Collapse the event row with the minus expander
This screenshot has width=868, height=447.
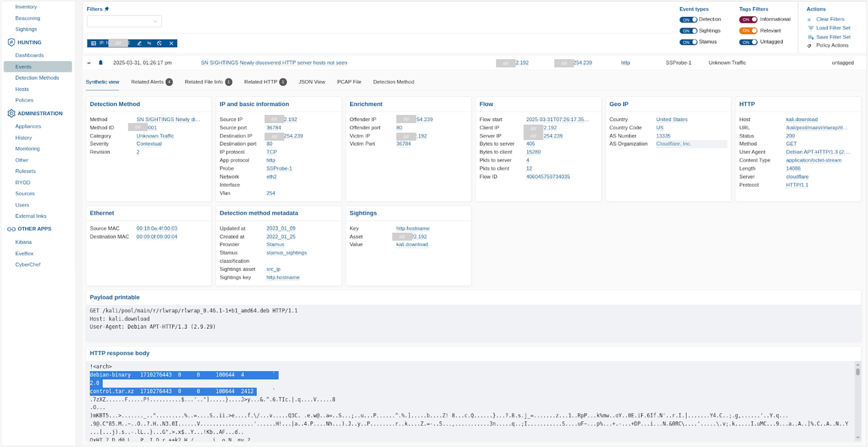[89, 63]
